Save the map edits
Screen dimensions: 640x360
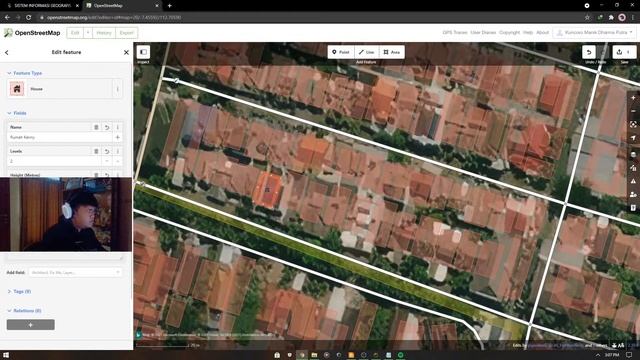coord(624,52)
